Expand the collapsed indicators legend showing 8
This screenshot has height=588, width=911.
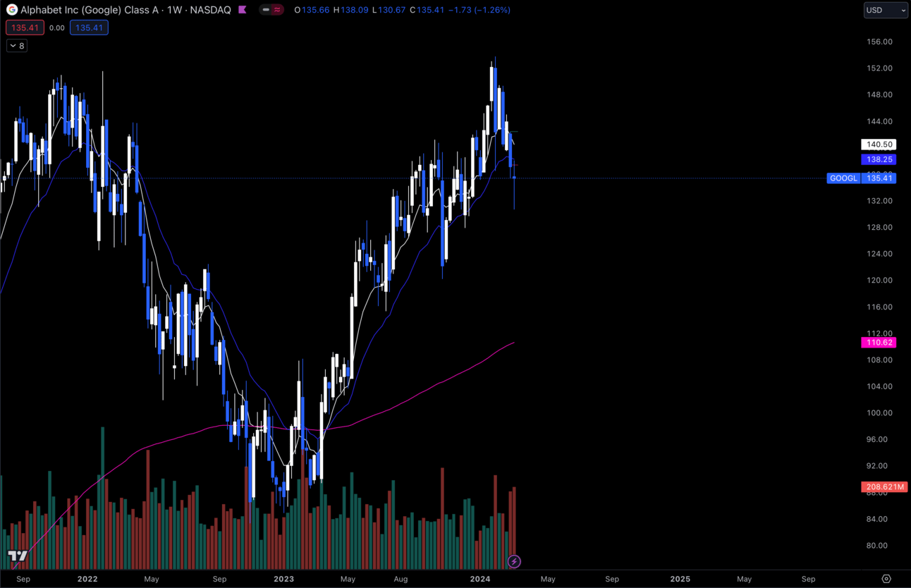coord(17,46)
